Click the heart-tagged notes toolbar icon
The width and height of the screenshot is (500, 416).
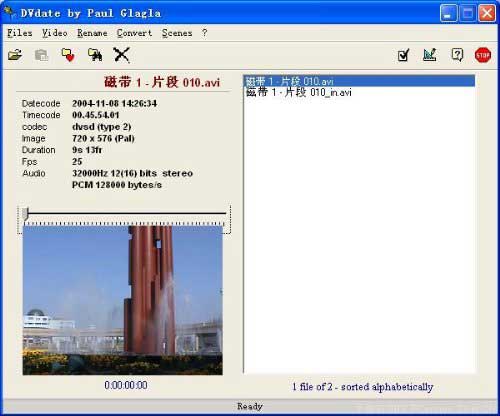[x=68, y=55]
